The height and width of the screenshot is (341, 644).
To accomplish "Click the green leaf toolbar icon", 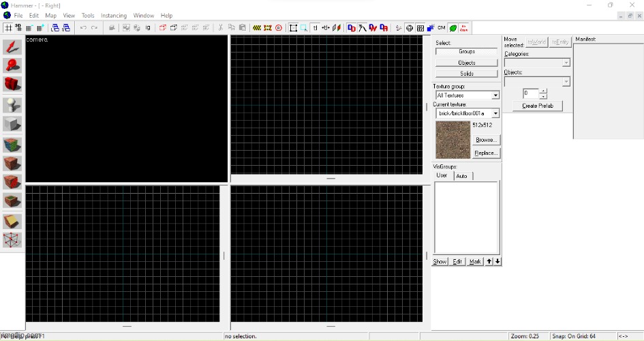I will coord(453,28).
